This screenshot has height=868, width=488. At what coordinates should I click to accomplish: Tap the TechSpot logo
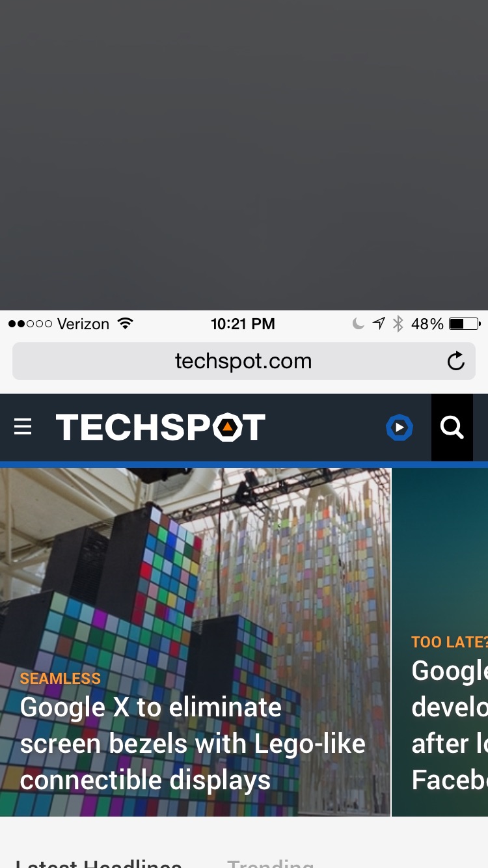(x=160, y=427)
